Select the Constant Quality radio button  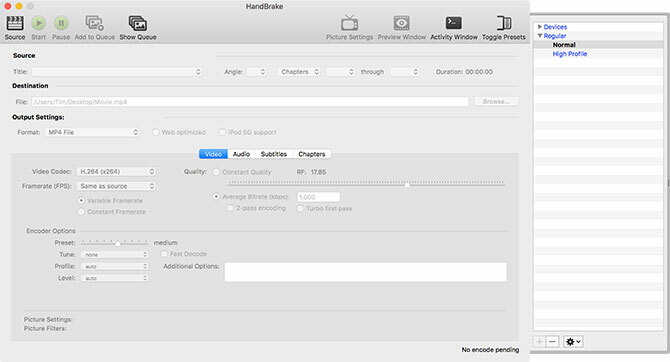click(216, 172)
